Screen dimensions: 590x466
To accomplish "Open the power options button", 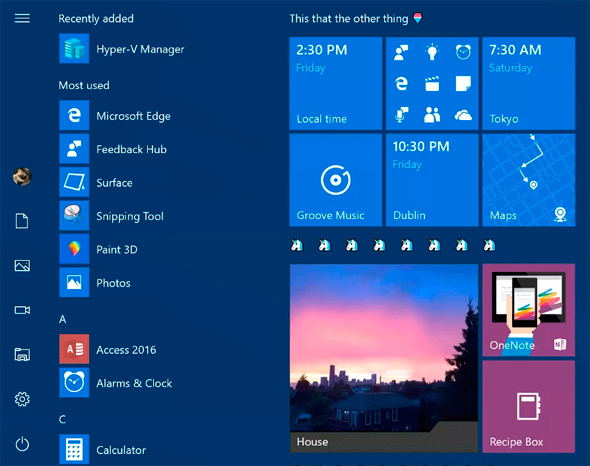I will click(x=22, y=444).
